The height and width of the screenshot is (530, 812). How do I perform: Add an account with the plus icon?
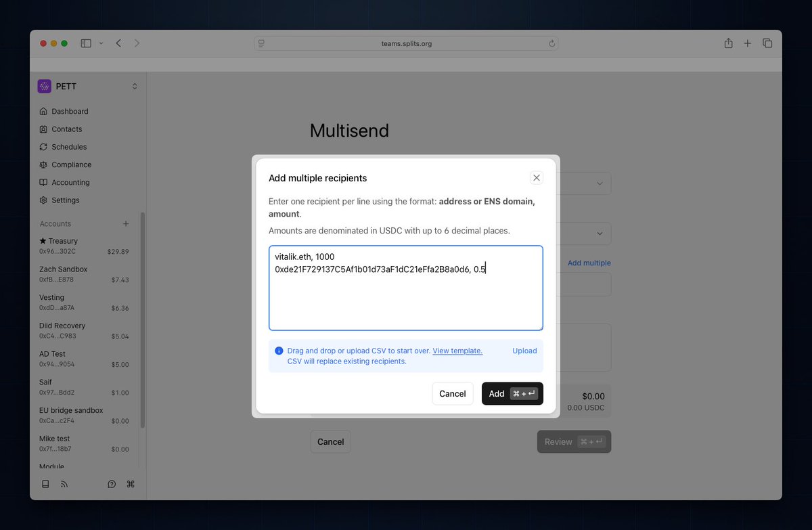pyautogui.click(x=125, y=223)
